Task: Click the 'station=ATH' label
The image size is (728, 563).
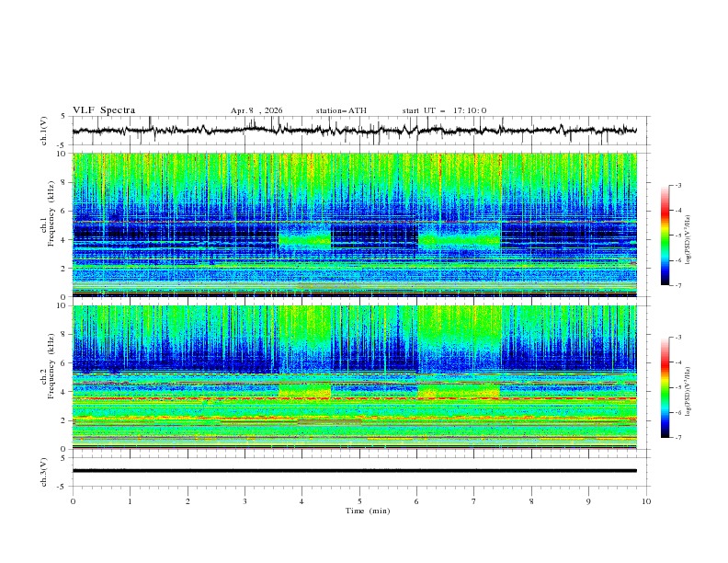Action: click(x=341, y=110)
